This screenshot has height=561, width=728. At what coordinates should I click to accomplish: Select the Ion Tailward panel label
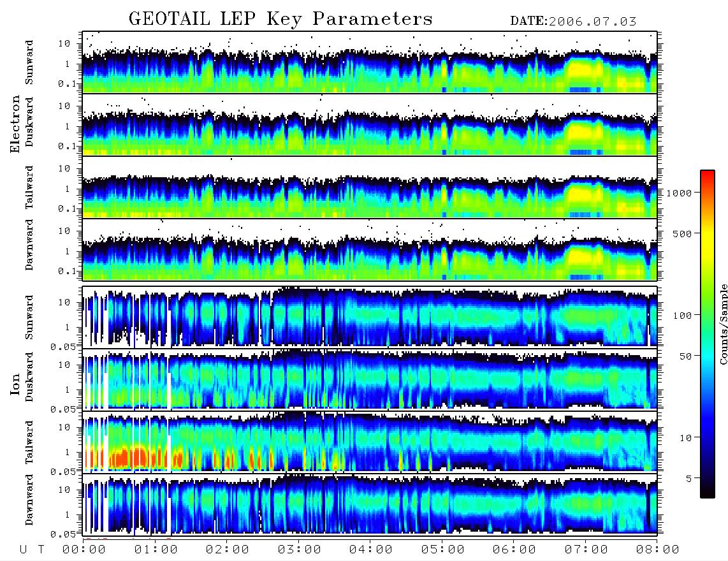pyautogui.click(x=29, y=442)
